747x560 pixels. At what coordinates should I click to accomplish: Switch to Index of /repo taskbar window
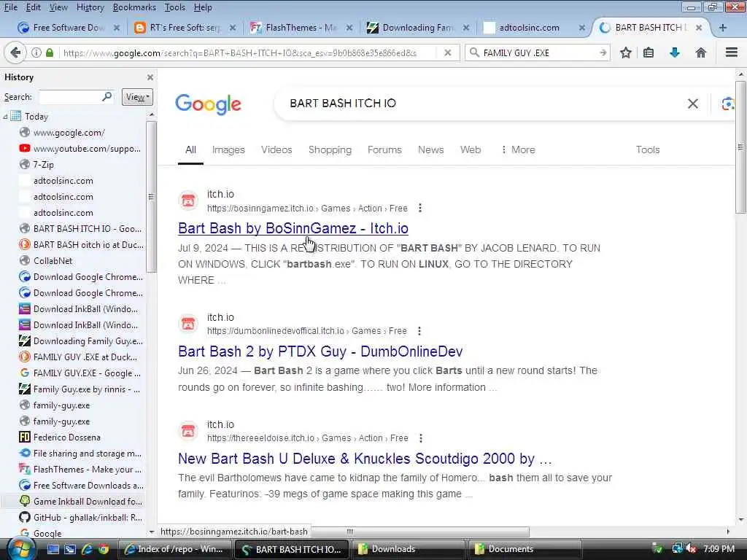(x=174, y=549)
